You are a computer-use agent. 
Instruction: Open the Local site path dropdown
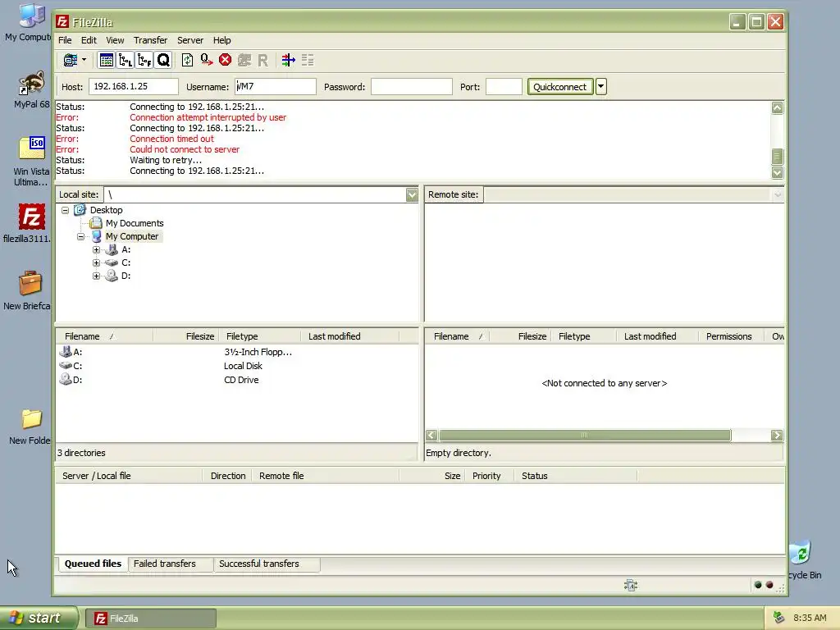(x=412, y=194)
